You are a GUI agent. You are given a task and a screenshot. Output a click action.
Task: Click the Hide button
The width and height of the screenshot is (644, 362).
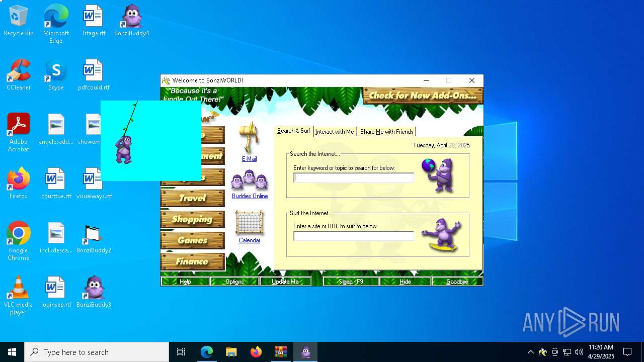tap(405, 282)
